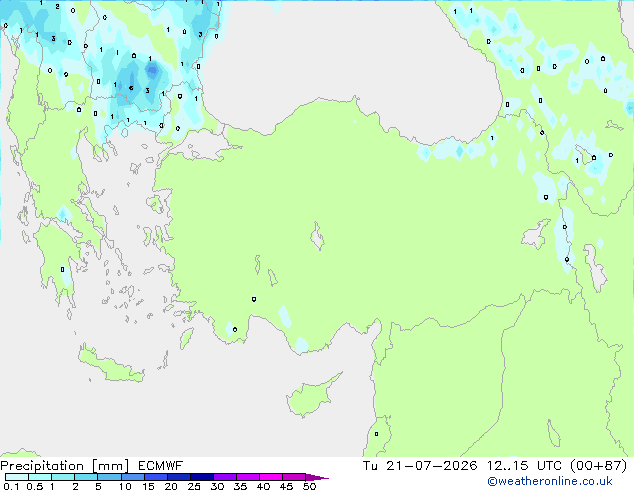634x490 pixels.
Task: Click the '12..15 UTC' time range text
Action: [524, 466]
